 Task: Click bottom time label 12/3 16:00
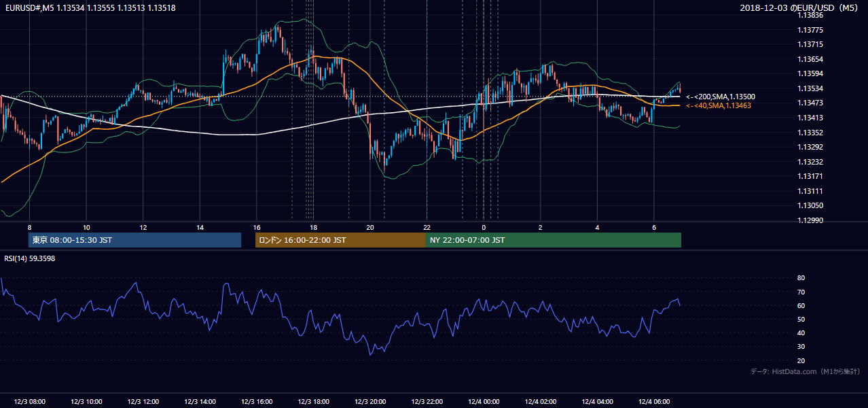coord(257,402)
